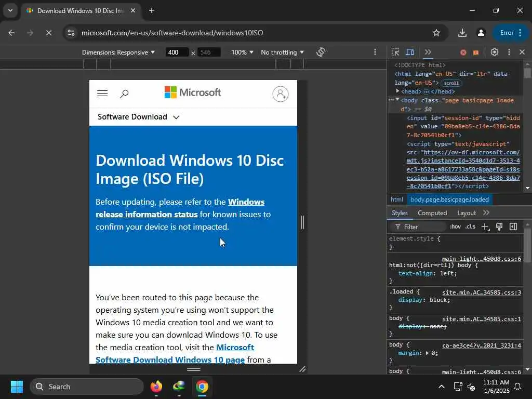Open a new browser tab
The image size is (532, 399).
click(152, 10)
